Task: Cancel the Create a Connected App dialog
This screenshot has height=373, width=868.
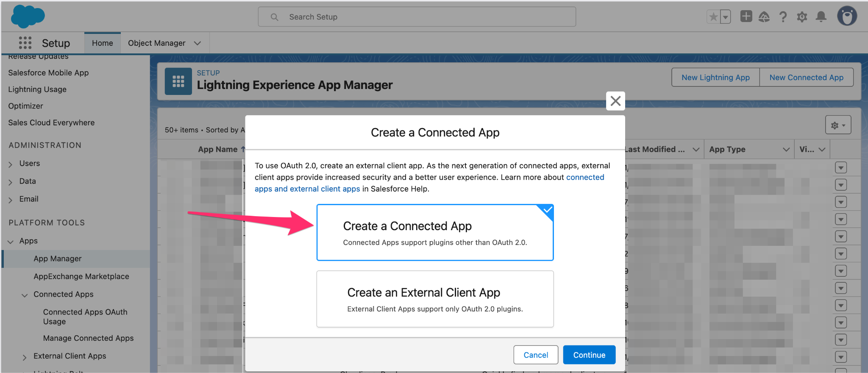Action: tap(536, 355)
